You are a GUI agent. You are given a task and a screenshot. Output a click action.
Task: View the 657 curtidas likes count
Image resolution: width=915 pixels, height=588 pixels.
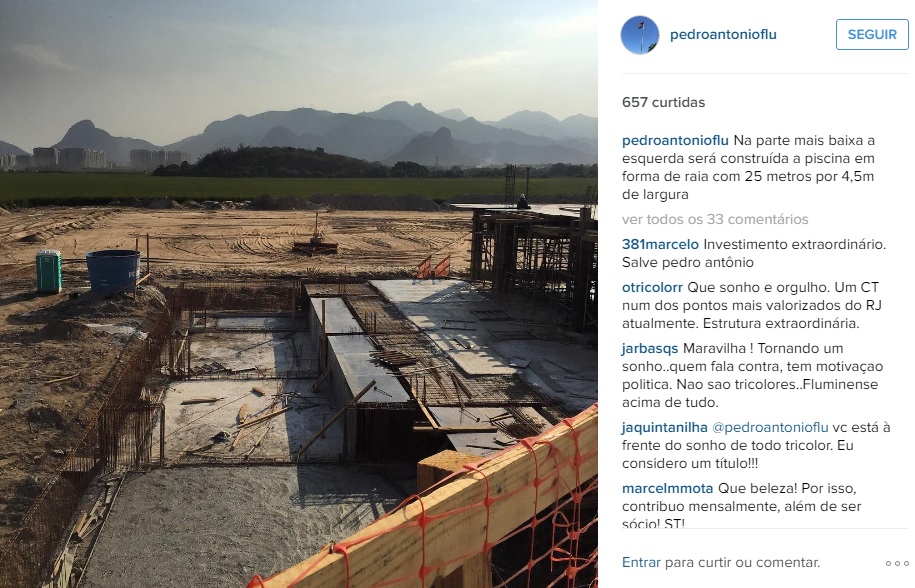pos(663,102)
